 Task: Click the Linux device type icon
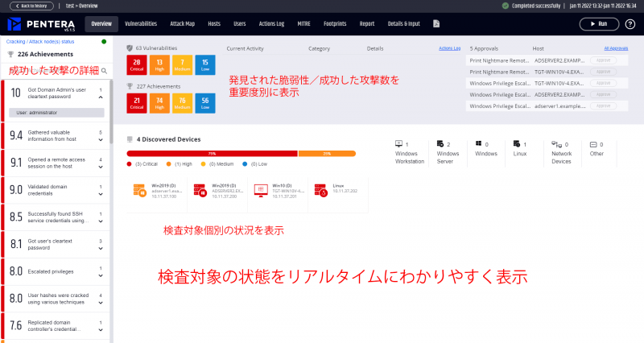pos(517,144)
